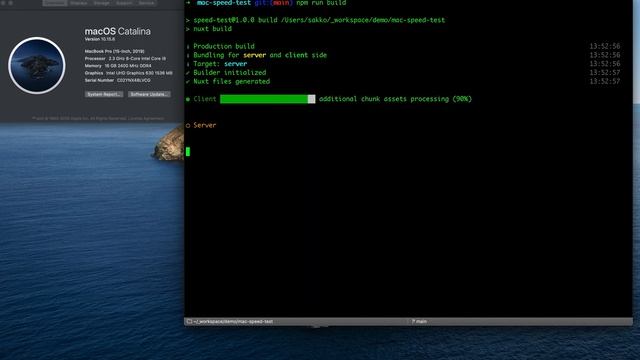Click the 'Bundling for server and client side' line

[260, 55]
